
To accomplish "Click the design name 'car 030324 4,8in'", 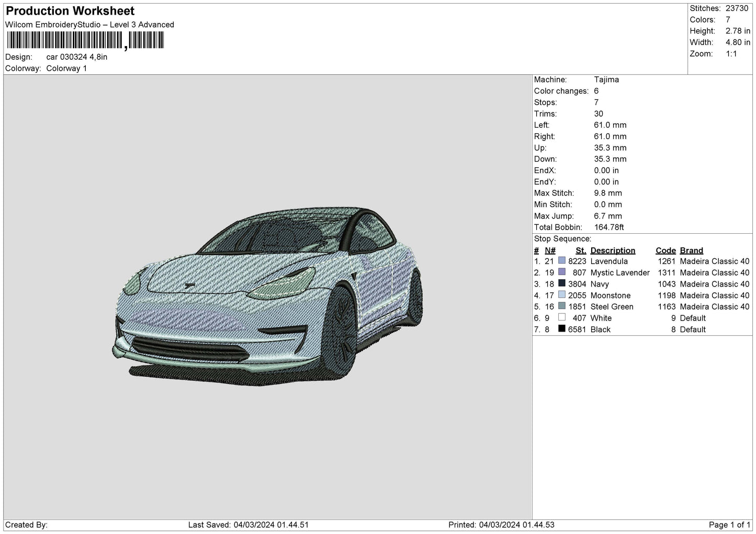I will pos(77,57).
